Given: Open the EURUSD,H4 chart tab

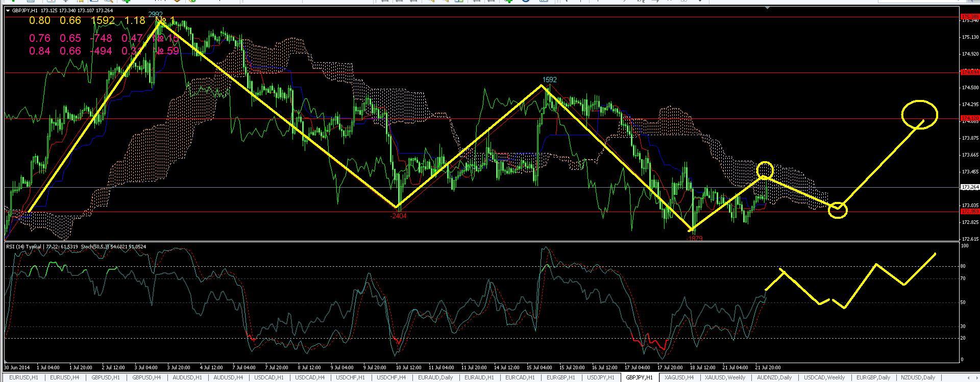Looking at the screenshot, I should pyautogui.click(x=64, y=377).
